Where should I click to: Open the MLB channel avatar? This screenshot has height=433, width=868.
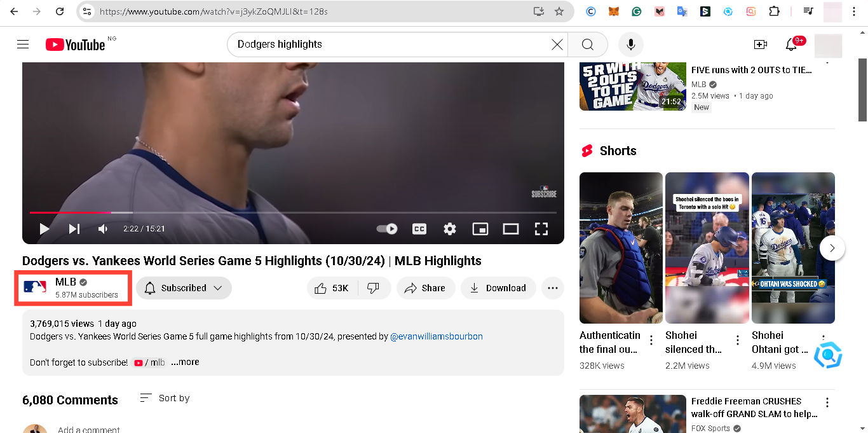35,287
